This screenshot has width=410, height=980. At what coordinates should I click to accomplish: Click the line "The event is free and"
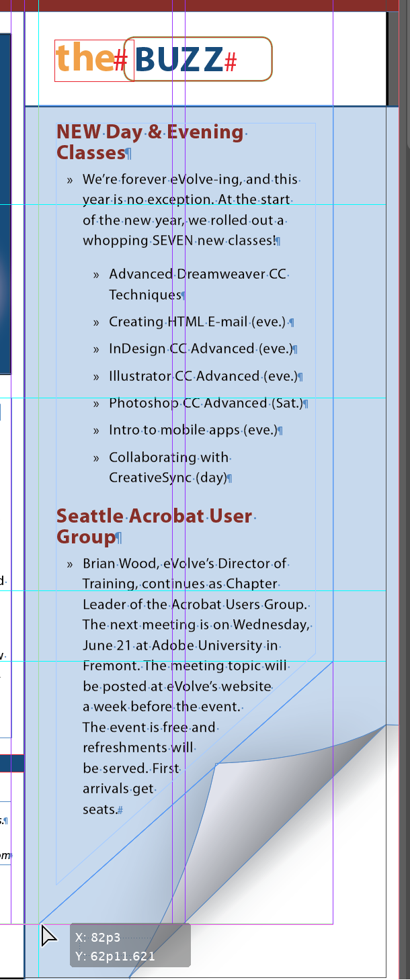[149, 727]
